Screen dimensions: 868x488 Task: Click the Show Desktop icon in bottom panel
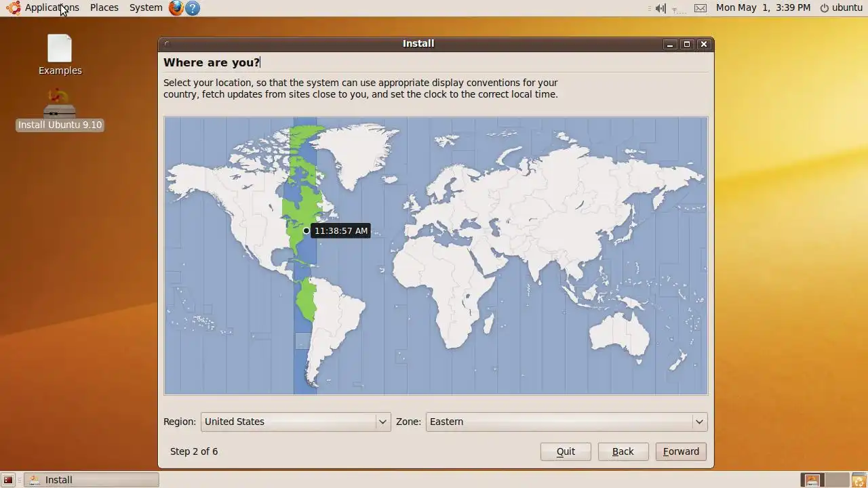[x=8, y=480]
